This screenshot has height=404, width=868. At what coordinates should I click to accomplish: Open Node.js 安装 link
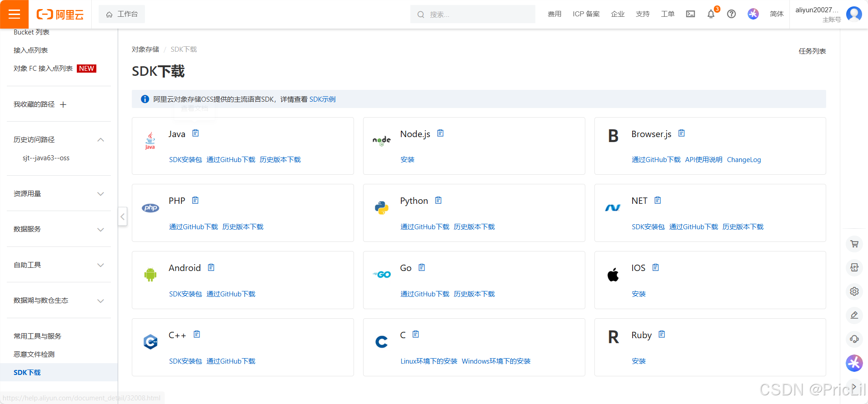tap(407, 160)
